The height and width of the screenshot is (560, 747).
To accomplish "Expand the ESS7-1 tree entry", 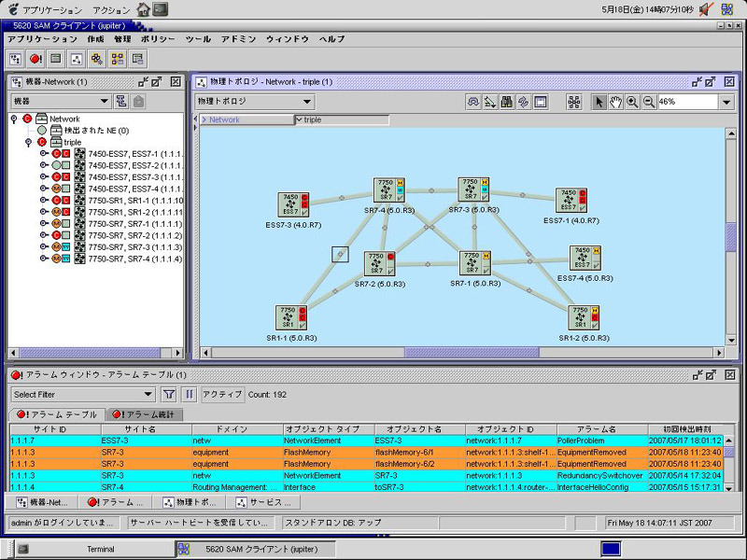I will pyautogui.click(x=43, y=153).
